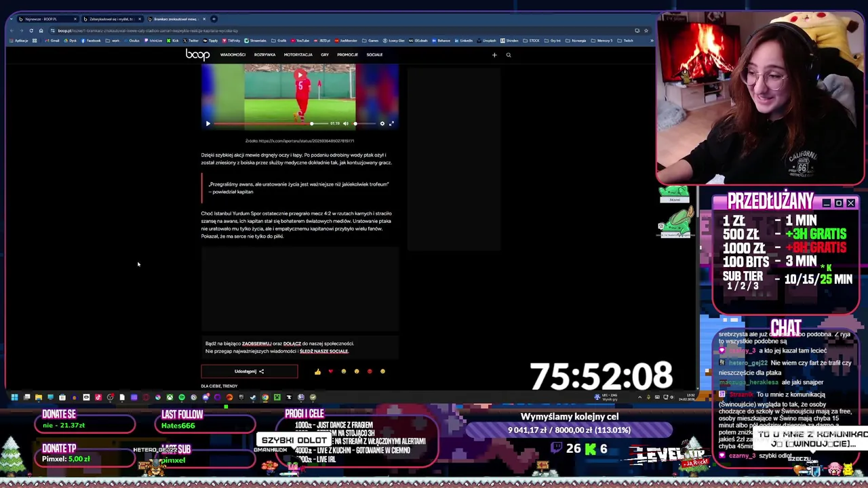Open Xbox app from taskbar

pyautogui.click(x=170, y=397)
